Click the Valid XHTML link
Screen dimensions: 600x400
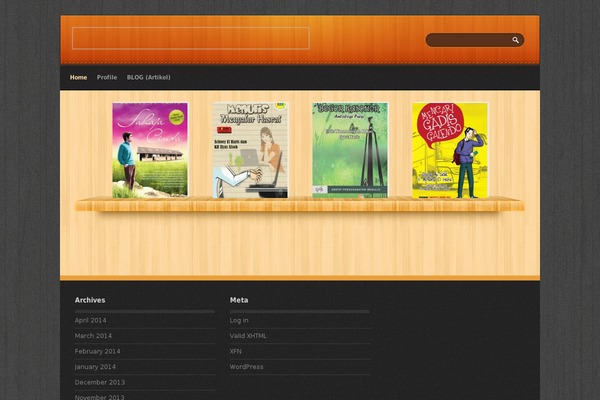248,336
